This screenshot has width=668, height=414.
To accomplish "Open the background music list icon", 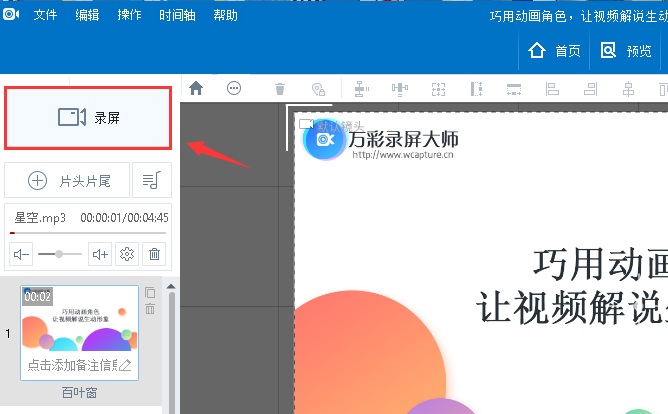I will pyautogui.click(x=152, y=181).
